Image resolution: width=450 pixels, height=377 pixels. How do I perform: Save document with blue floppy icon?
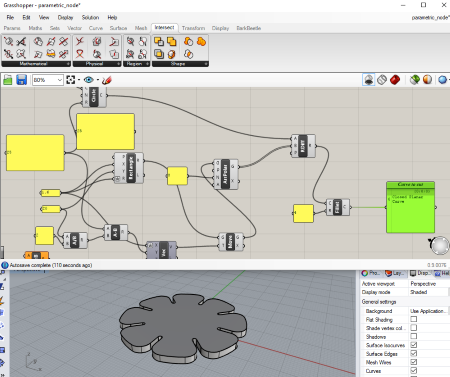tap(22, 80)
